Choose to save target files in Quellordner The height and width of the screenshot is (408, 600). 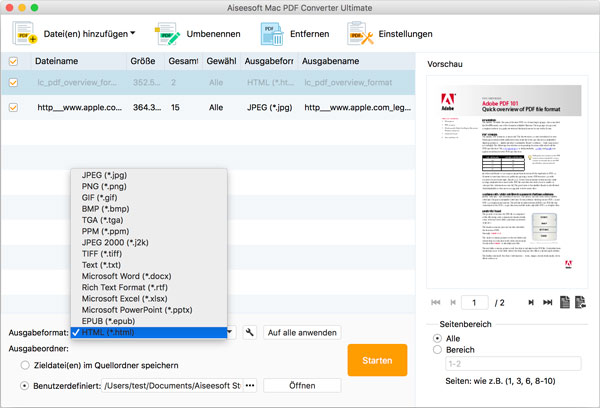[x=25, y=366]
